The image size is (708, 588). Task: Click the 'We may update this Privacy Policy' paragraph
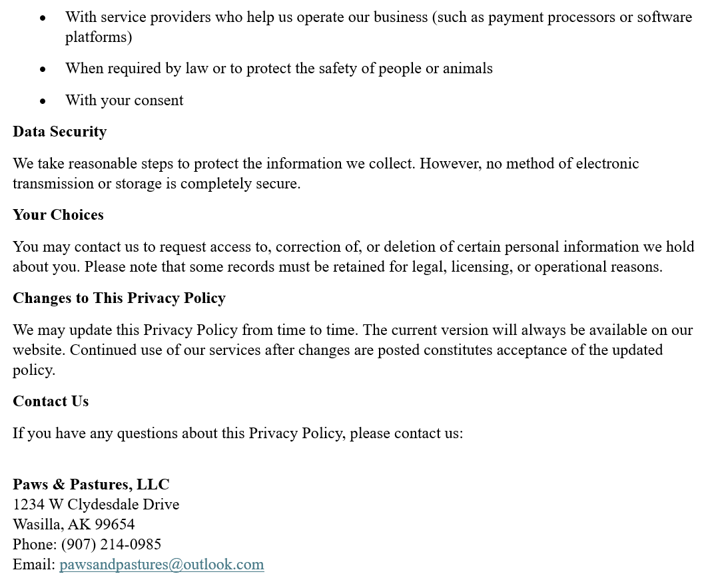coord(352,350)
